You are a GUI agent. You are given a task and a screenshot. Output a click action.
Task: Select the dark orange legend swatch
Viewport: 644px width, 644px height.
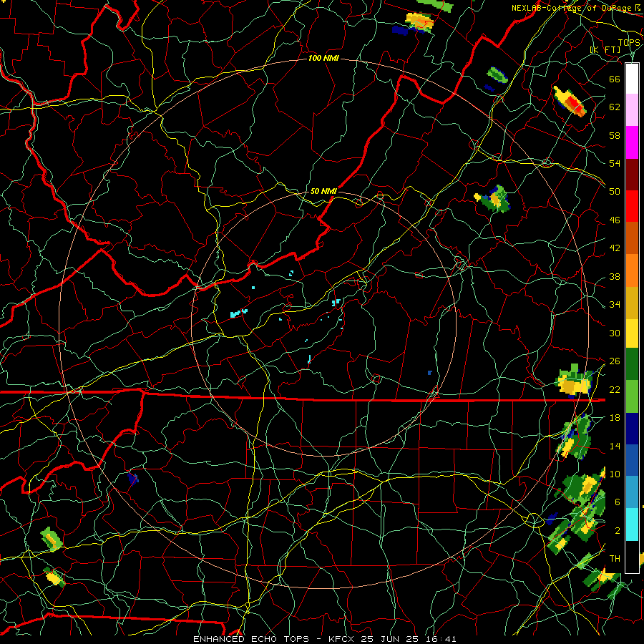click(x=632, y=238)
